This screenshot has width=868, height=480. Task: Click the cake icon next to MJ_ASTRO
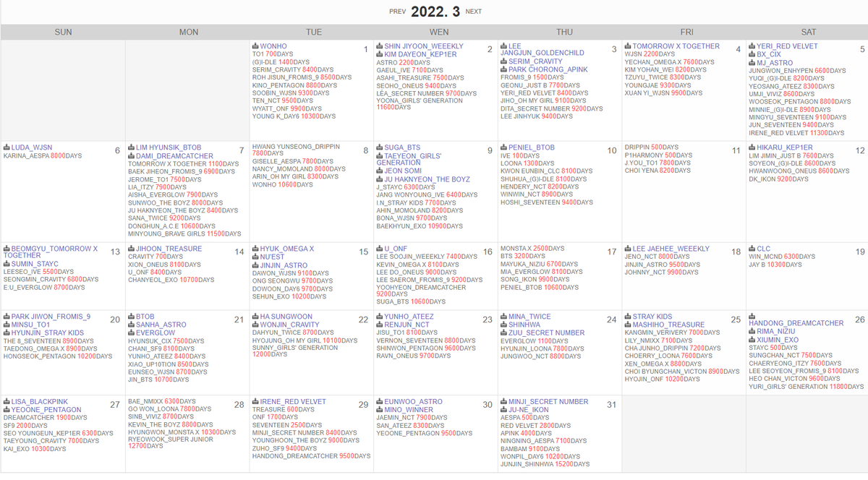click(753, 63)
